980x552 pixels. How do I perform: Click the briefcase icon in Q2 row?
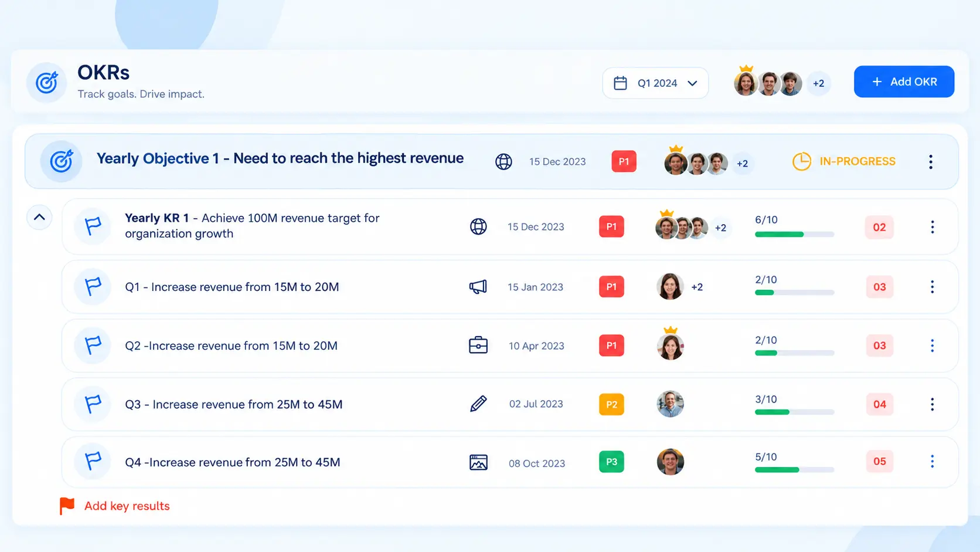point(478,345)
